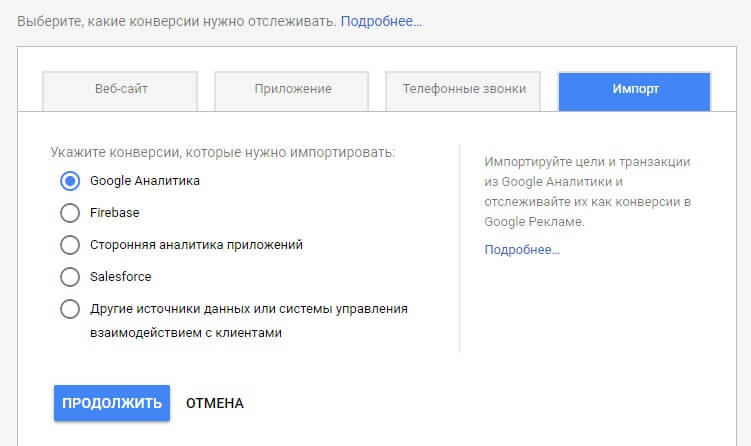Viewport: 751px width, 446px height.
Task: Click the Другие источники данных label text
Action: click(249, 309)
